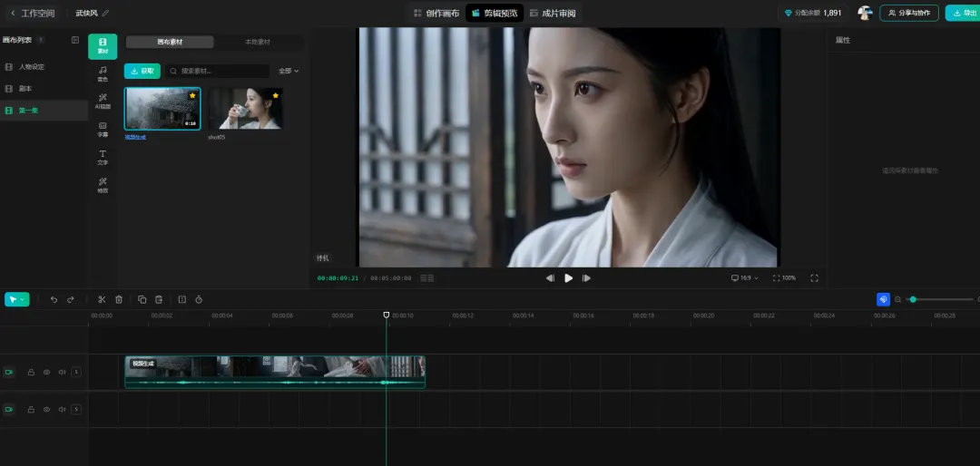This screenshot has height=466, width=980.
Task: Open the selection tool dropdown
Action: point(17,300)
